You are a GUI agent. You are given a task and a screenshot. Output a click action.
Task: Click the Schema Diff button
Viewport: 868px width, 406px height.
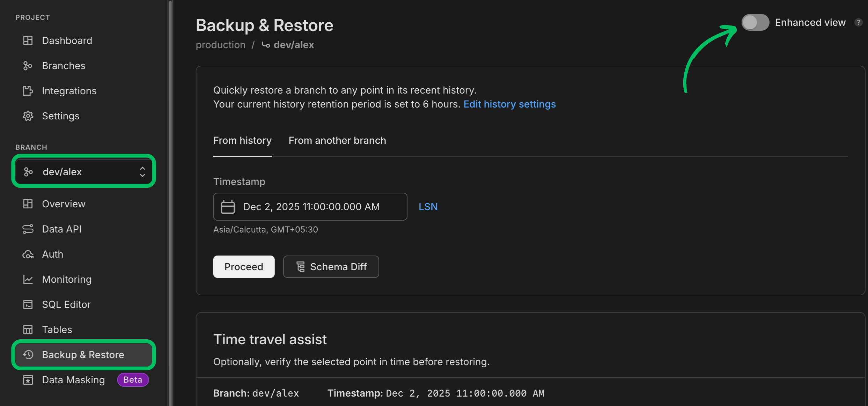point(331,267)
